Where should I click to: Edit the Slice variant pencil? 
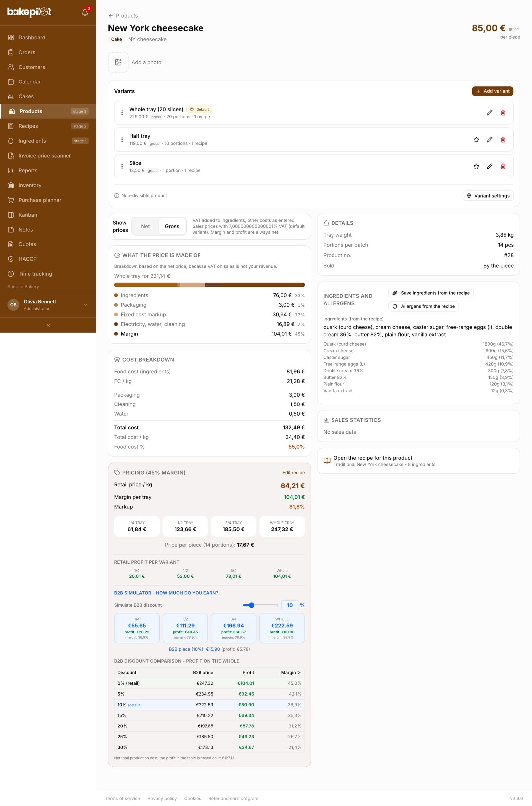[489, 166]
